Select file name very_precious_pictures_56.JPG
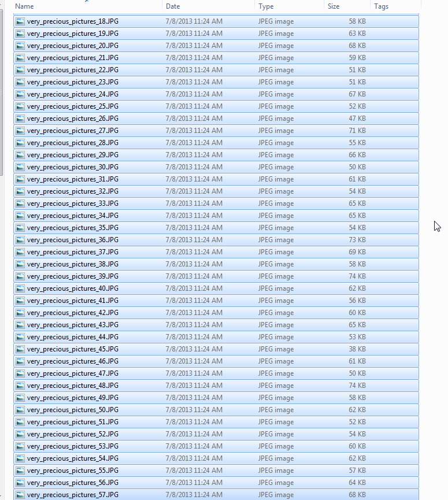 pyautogui.click(x=73, y=483)
